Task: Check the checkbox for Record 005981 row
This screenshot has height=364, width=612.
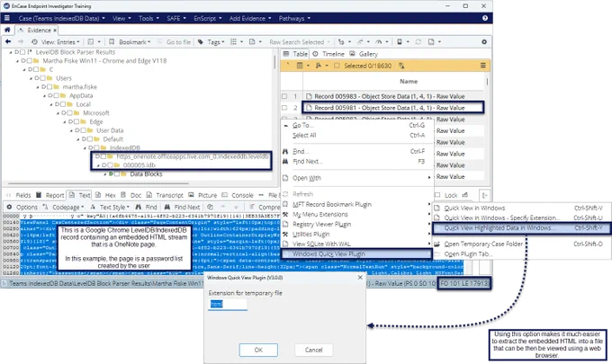Action: [x=284, y=108]
